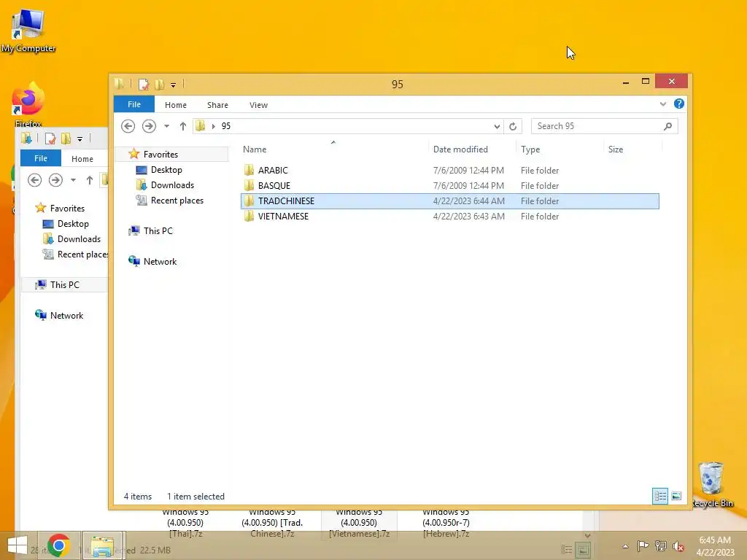Screen dimensions: 747x560
Task: Click muted volume icon in tray
Action: coord(678,546)
